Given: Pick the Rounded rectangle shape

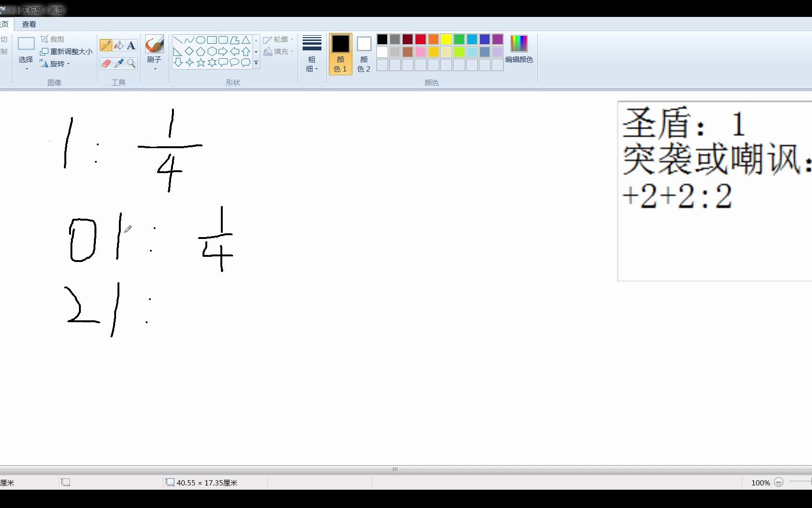Looking at the screenshot, I should point(223,40).
